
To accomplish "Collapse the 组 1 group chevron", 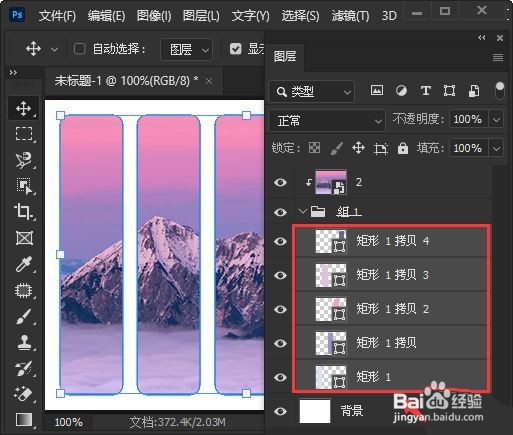I will coord(302,211).
